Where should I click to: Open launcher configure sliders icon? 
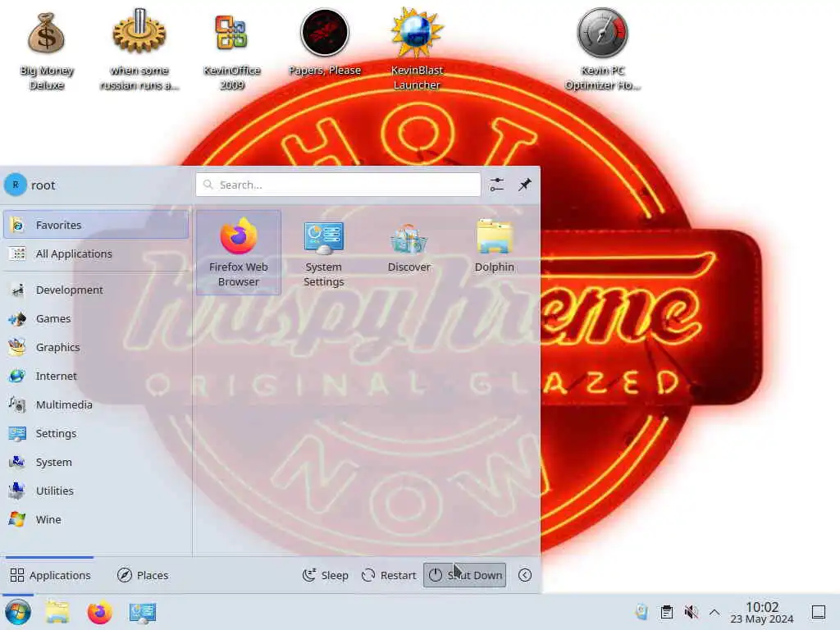497,185
